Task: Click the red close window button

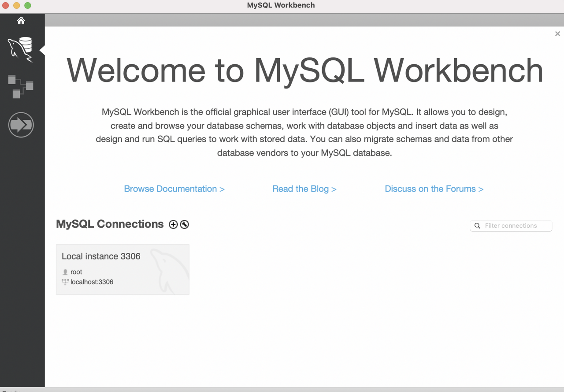Action: click(6, 6)
